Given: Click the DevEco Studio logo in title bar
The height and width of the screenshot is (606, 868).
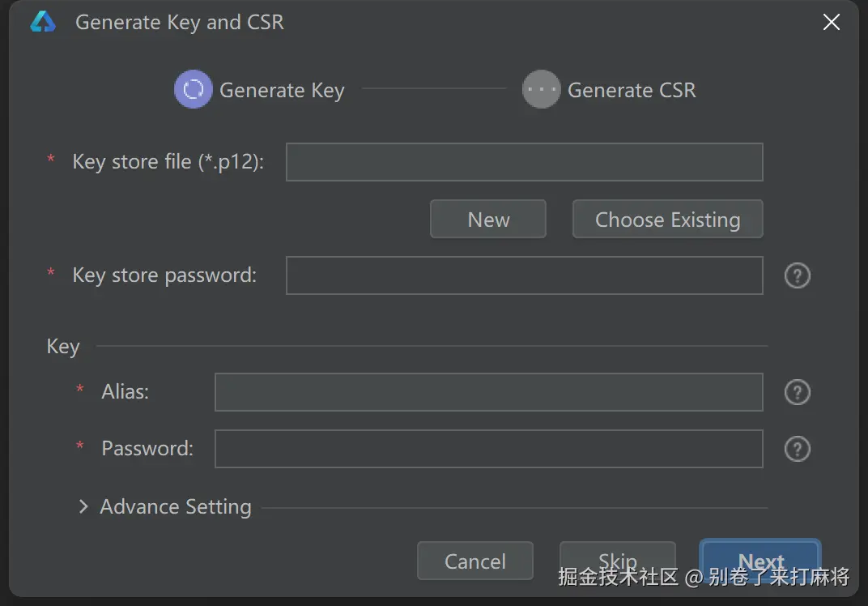Looking at the screenshot, I should pyautogui.click(x=43, y=23).
